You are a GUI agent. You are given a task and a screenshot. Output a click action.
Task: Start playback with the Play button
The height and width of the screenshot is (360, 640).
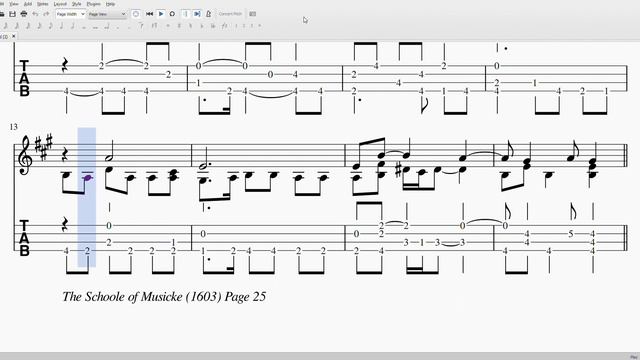point(161,14)
